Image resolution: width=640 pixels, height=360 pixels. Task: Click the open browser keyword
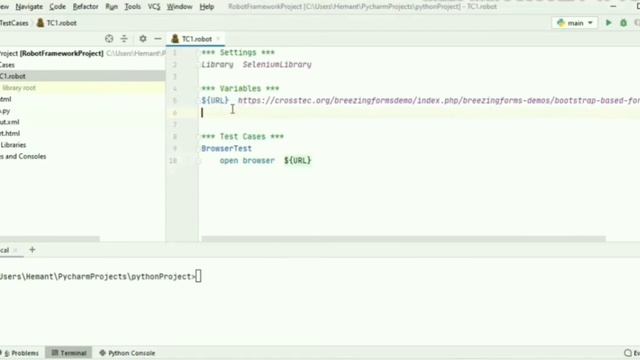(x=247, y=160)
